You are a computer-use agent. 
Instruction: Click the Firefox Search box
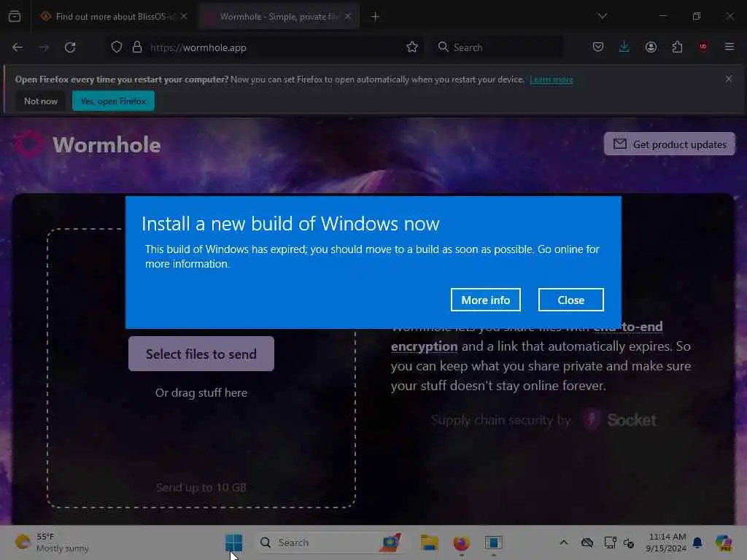pyautogui.click(x=498, y=47)
